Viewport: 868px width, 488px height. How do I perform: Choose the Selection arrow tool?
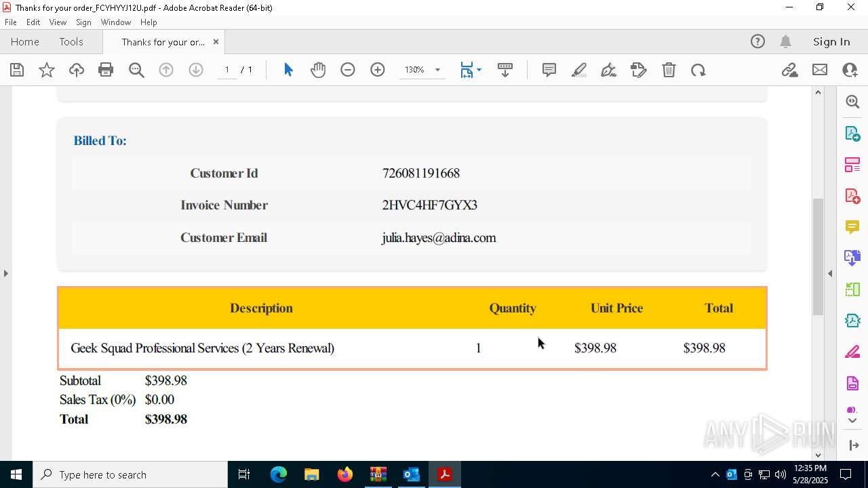pyautogui.click(x=288, y=70)
